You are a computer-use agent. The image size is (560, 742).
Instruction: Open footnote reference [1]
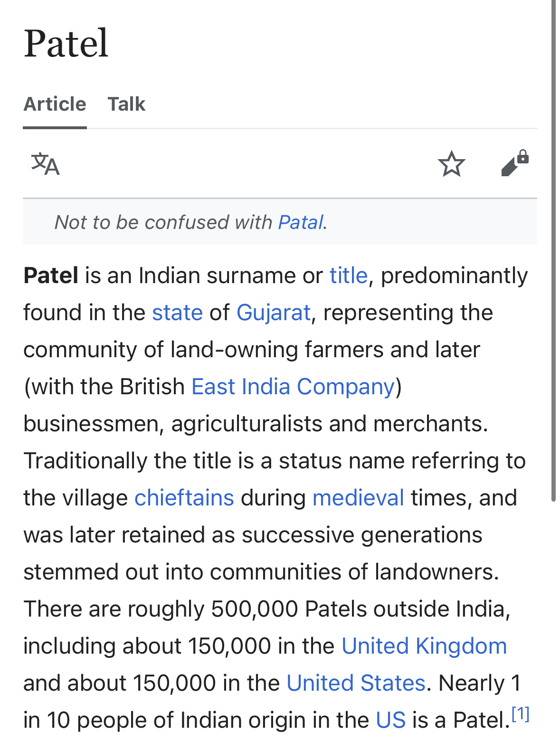(x=521, y=714)
